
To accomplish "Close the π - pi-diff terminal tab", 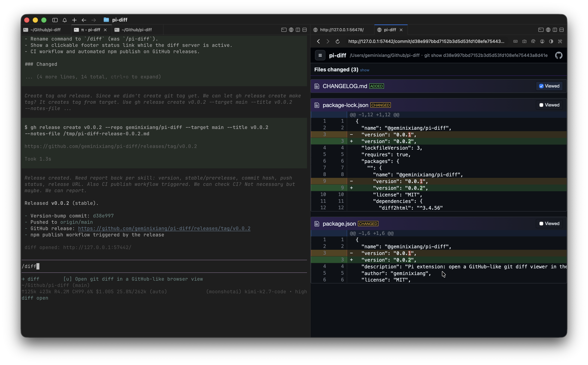I will click(x=105, y=30).
